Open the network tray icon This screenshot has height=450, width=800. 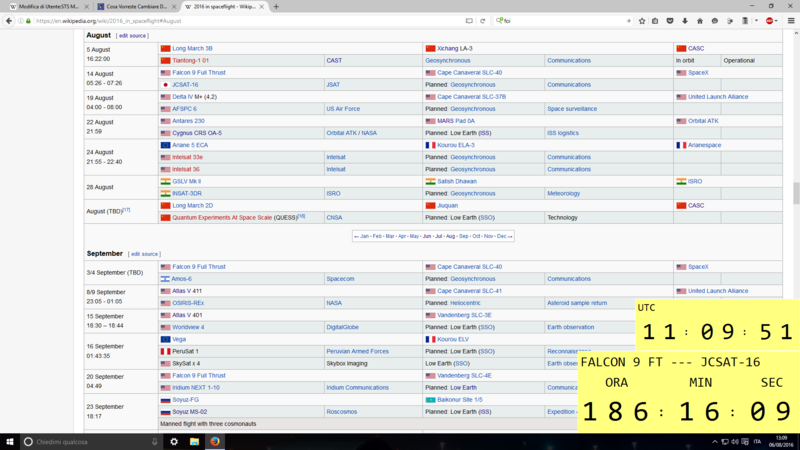pyautogui.click(x=724, y=442)
